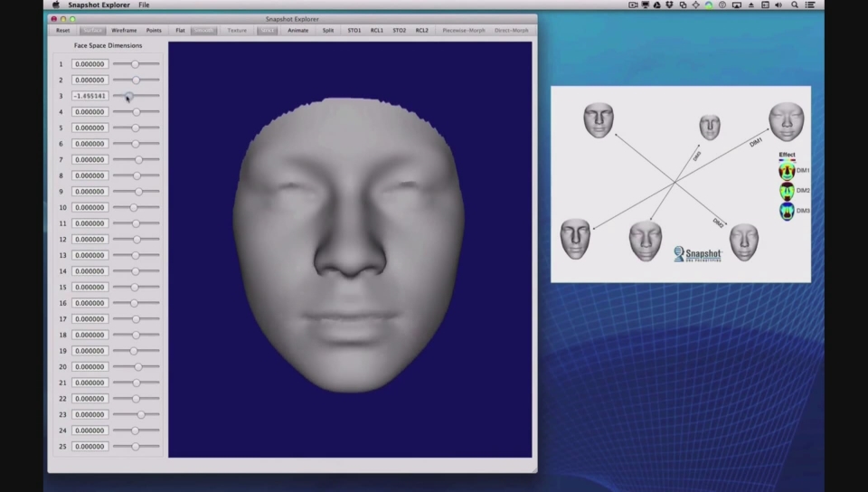Enable Flat shading
This screenshot has width=868, height=492.
180,30
